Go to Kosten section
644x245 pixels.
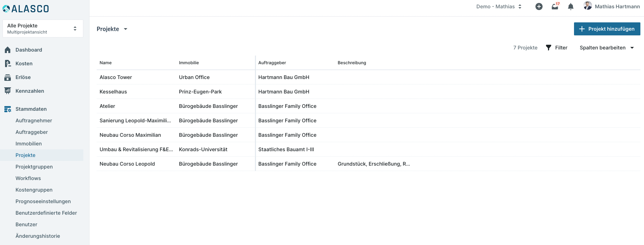24,64
